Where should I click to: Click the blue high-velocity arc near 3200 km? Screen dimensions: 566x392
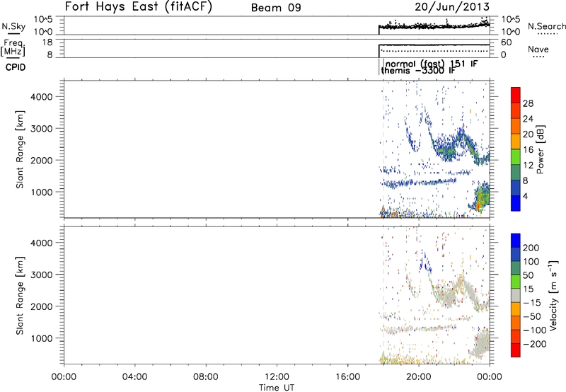[x=425, y=262]
